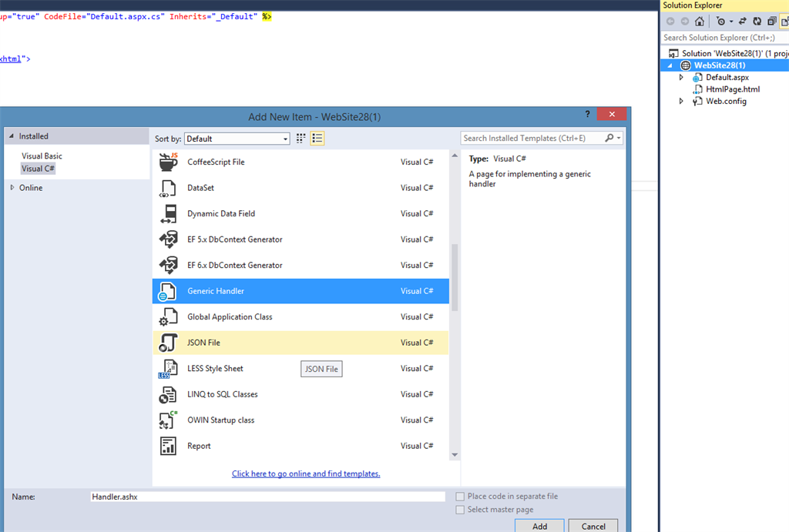
Task: Click the online templates link
Action: 306,473
